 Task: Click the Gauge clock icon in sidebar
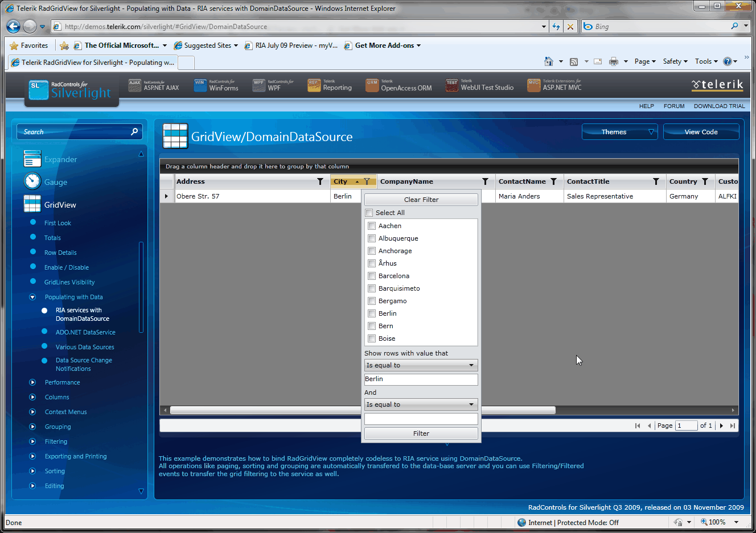click(x=32, y=181)
